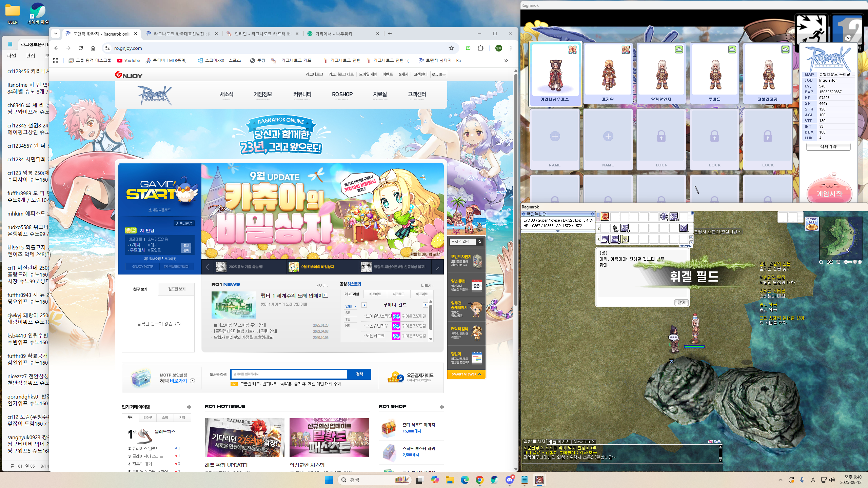868x488 pixels.
Task: Click the library search input field
Action: (289, 374)
